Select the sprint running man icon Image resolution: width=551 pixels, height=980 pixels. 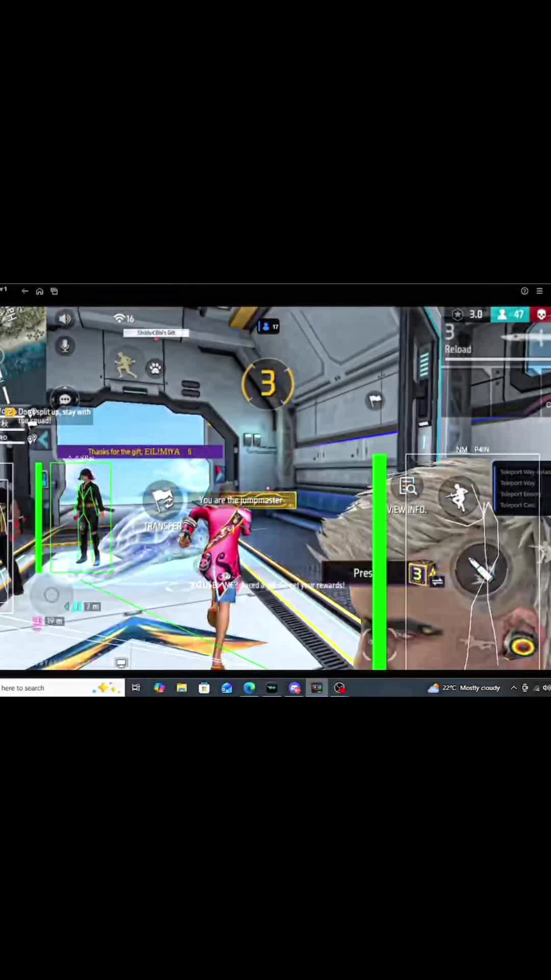[126, 364]
